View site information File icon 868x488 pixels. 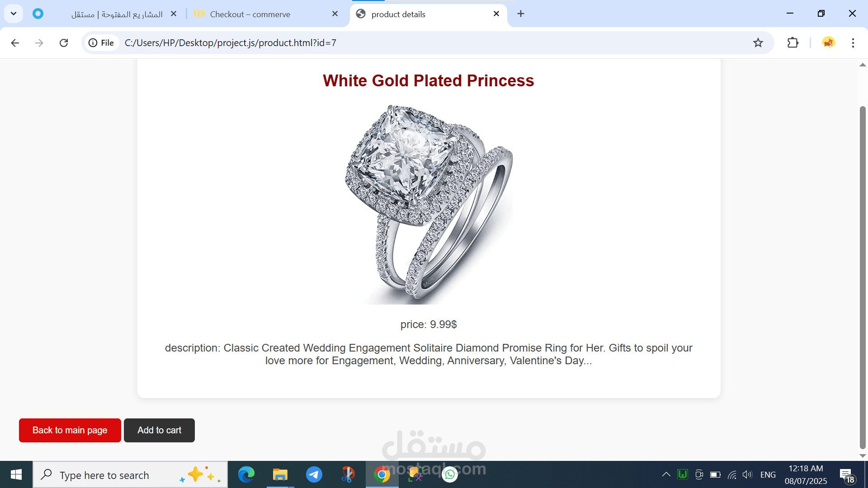(101, 43)
